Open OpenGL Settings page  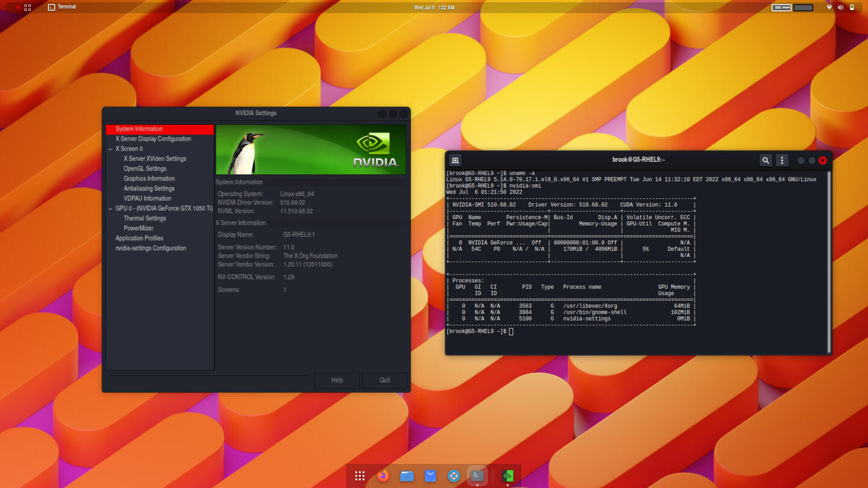click(x=145, y=169)
